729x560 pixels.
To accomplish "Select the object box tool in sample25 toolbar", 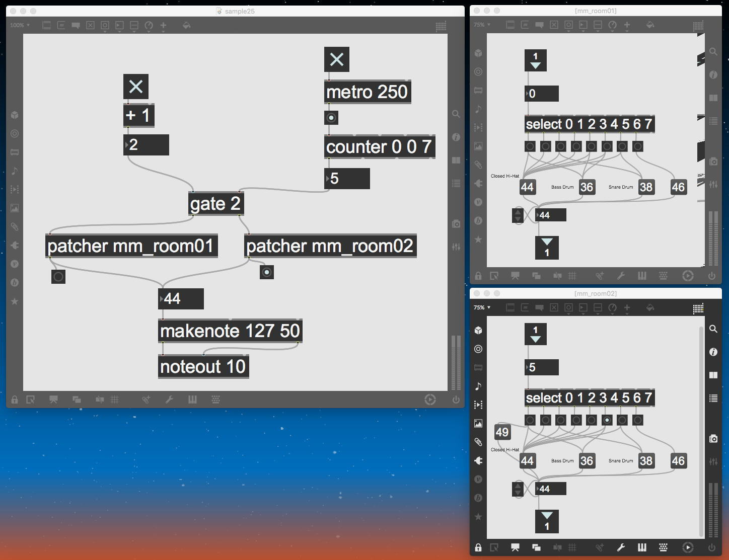I will (47, 25).
